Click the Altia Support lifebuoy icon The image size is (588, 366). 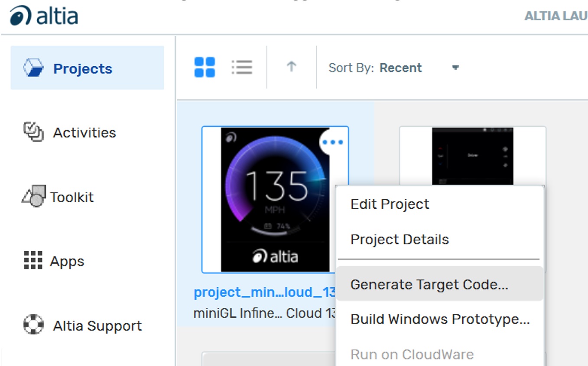click(x=33, y=325)
